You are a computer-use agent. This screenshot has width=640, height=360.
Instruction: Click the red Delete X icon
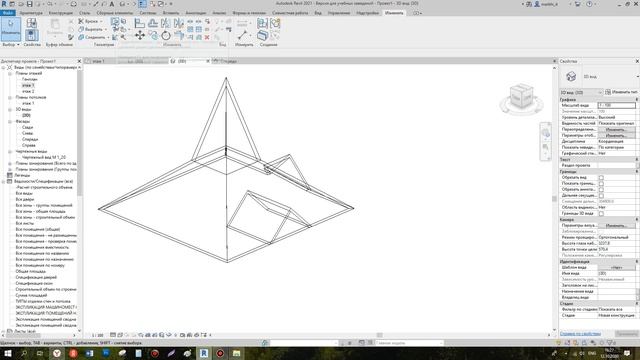[207, 37]
